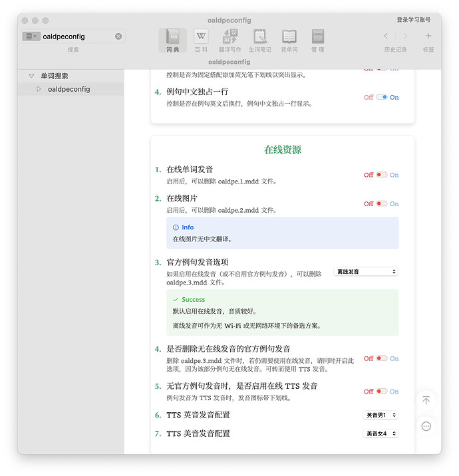Expand the oaldpeconfig sidebar entry
Viewport: 459px width, 476px height.
[x=39, y=89]
